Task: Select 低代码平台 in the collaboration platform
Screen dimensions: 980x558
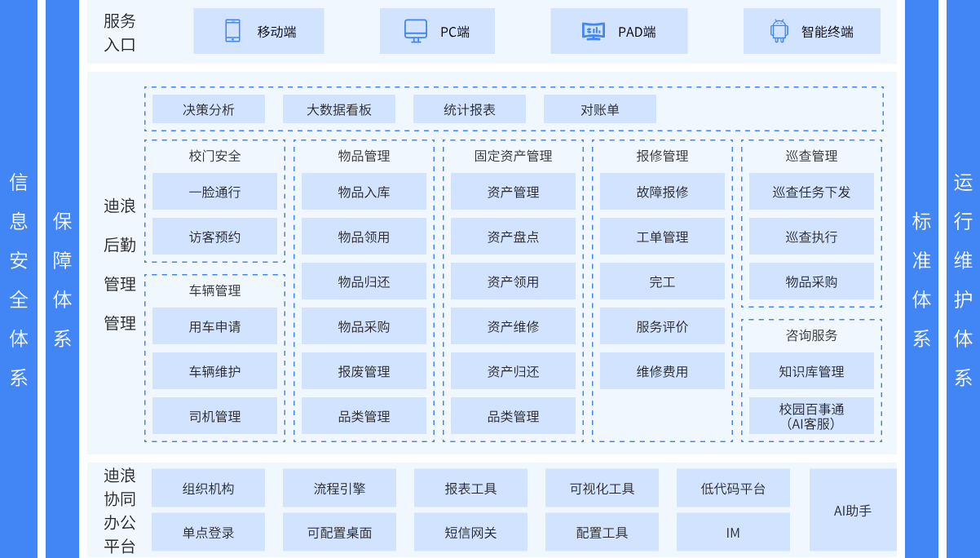Action: pos(733,488)
